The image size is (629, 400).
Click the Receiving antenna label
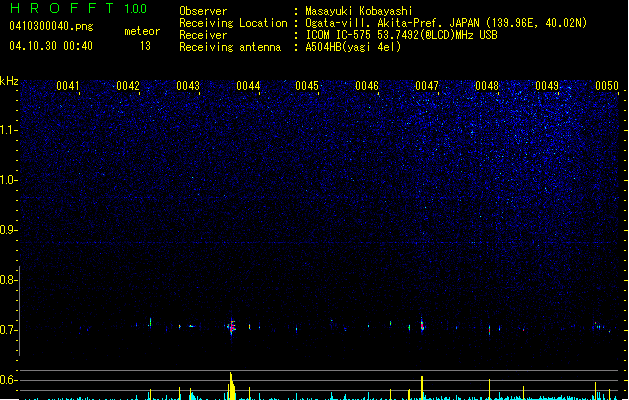[x=230, y=47]
